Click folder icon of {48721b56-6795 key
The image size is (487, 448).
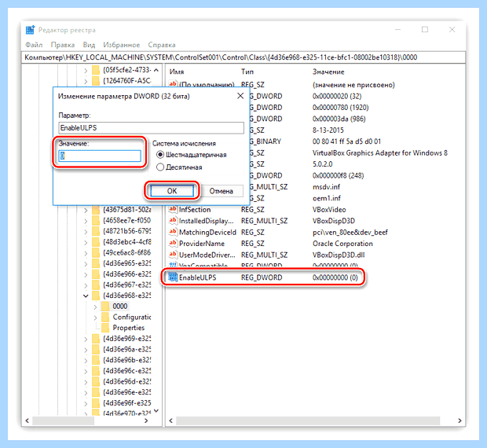pyautogui.click(x=96, y=231)
